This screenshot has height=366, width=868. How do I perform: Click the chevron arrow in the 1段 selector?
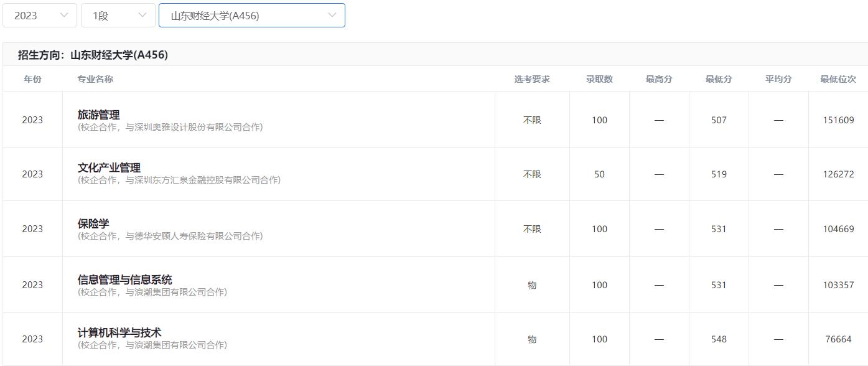coord(142,16)
